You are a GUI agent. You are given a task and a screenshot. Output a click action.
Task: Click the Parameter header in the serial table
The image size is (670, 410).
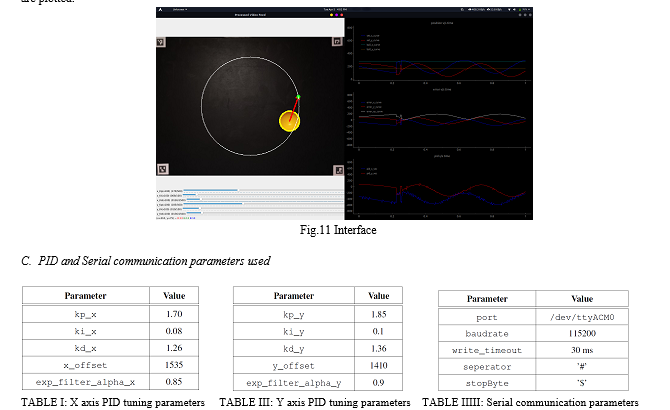(487, 299)
